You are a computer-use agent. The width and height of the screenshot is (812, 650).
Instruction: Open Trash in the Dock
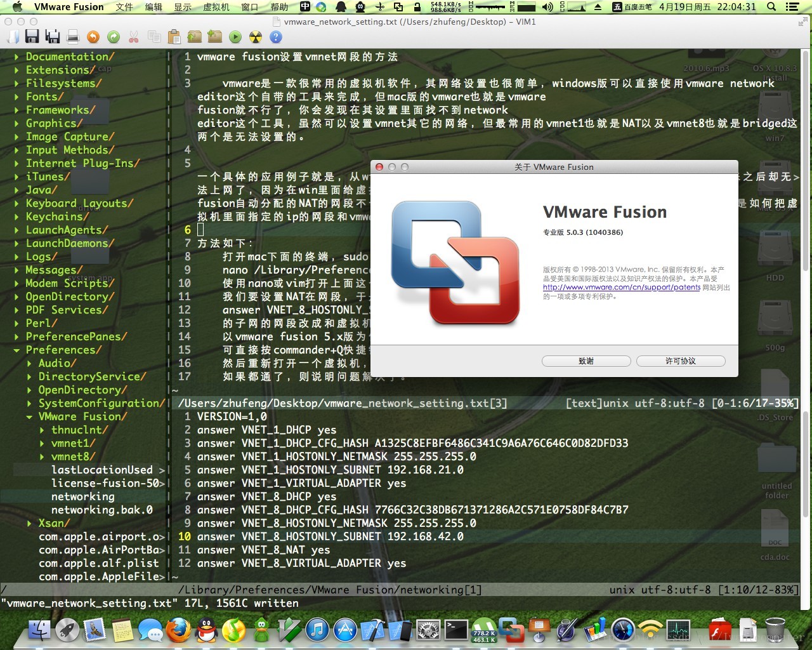pos(775,630)
